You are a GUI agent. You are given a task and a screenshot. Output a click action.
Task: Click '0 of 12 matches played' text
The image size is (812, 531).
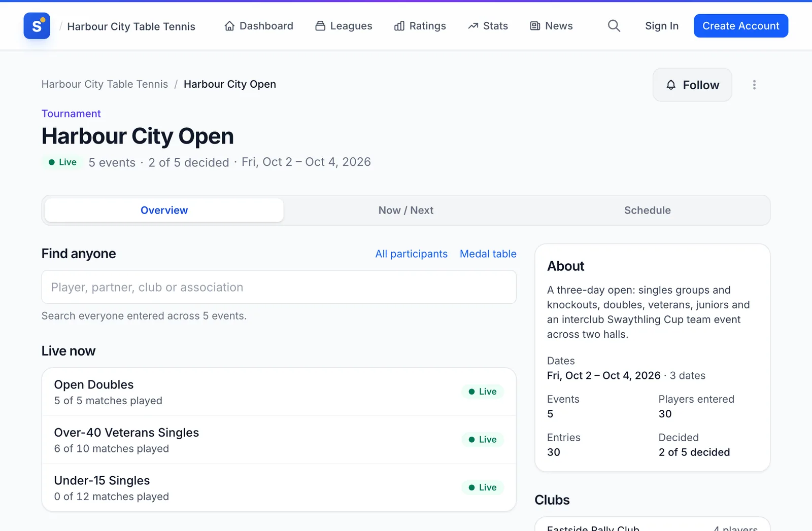tap(112, 497)
